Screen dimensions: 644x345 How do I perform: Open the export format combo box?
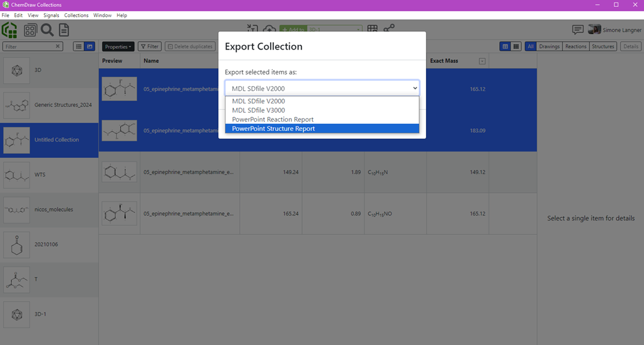coord(322,88)
